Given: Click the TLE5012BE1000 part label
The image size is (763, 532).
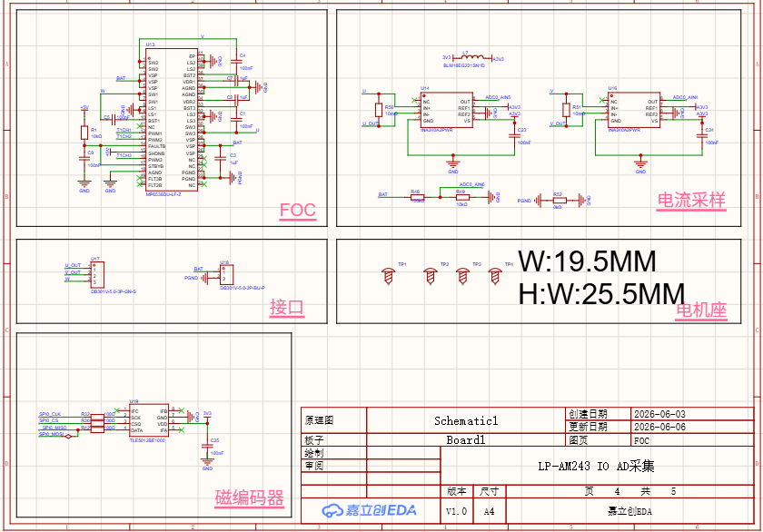Looking at the screenshot, I should pos(147,440).
